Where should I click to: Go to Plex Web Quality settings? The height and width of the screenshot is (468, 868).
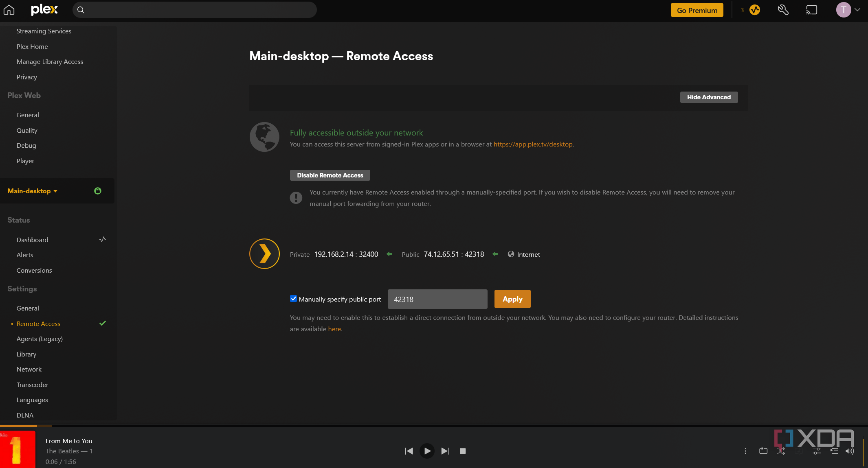click(27, 130)
